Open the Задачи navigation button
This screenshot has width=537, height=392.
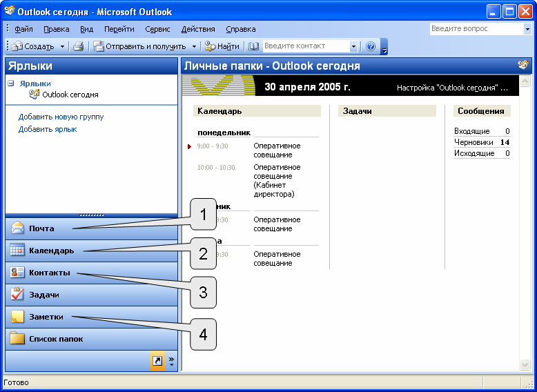[91, 295]
